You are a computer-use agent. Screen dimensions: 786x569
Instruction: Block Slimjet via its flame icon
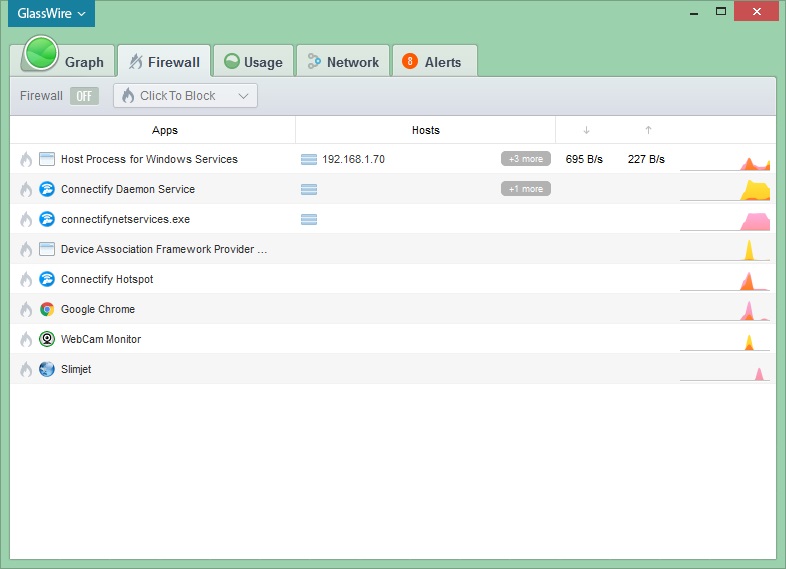pos(26,369)
